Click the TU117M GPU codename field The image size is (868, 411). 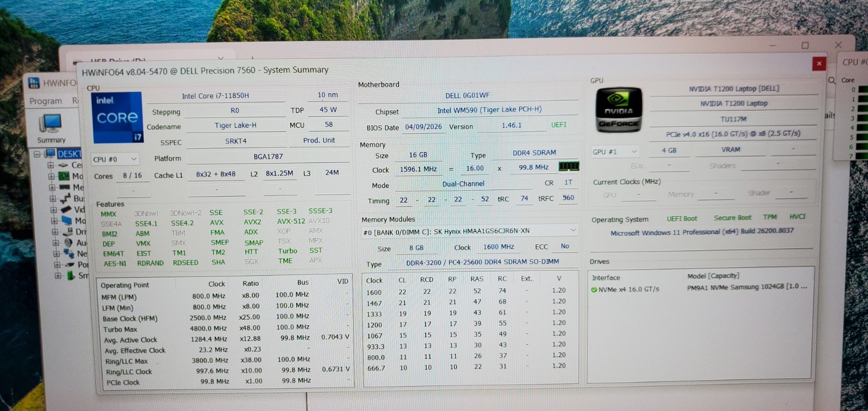[x=733, y=119]
